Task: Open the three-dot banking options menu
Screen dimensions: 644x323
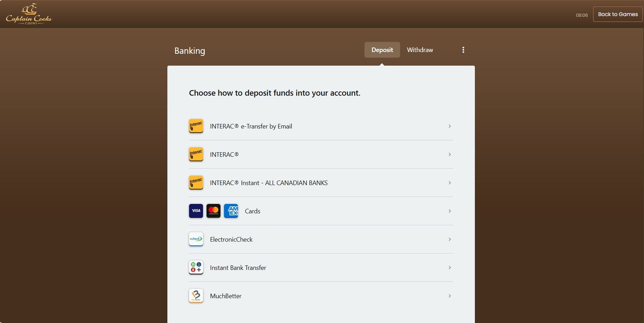Action: point(463,50)
